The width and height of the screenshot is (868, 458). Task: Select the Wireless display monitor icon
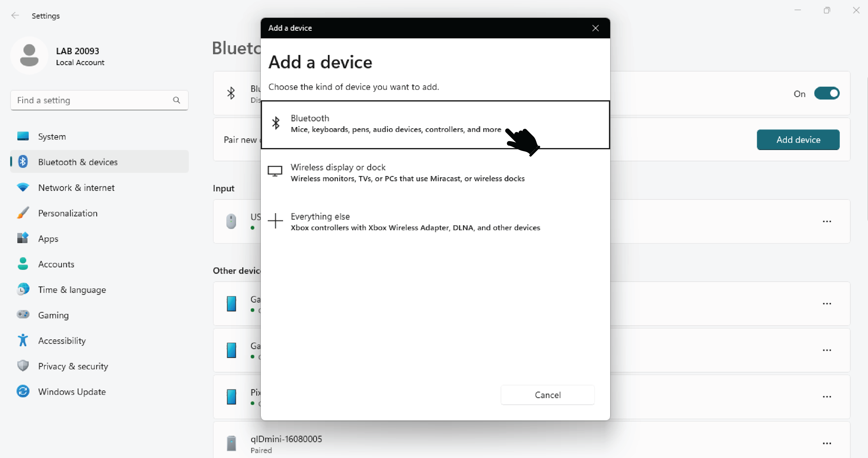[275, 171]
